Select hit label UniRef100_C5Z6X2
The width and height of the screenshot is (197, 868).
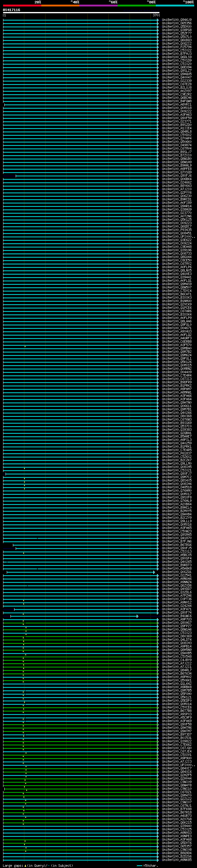pos(176,457)
